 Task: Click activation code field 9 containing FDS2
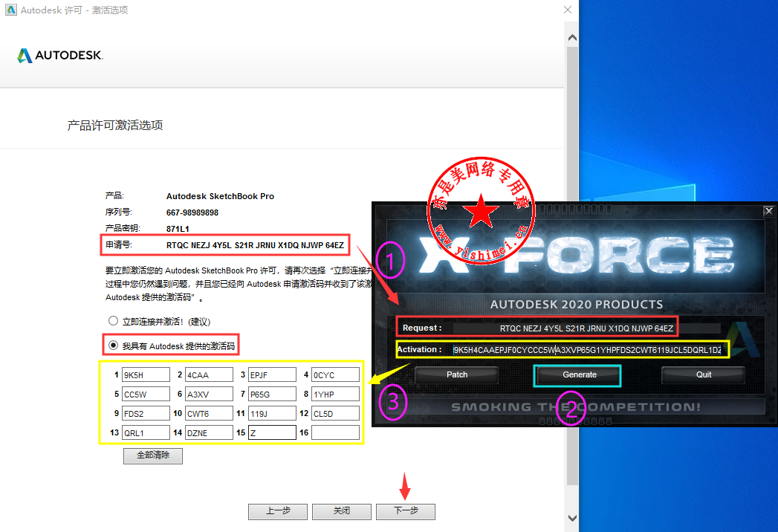pos(146,413)
